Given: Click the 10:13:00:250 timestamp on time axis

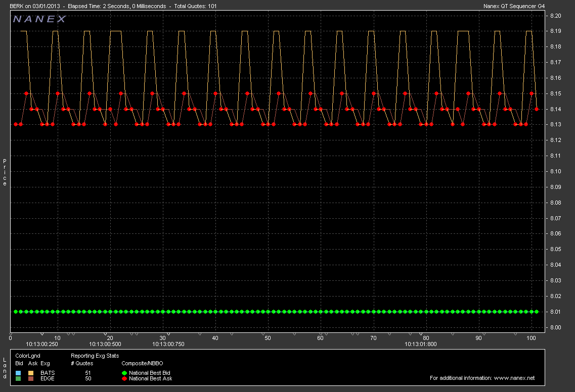Looking at the screenshot, I should point(42,344).
